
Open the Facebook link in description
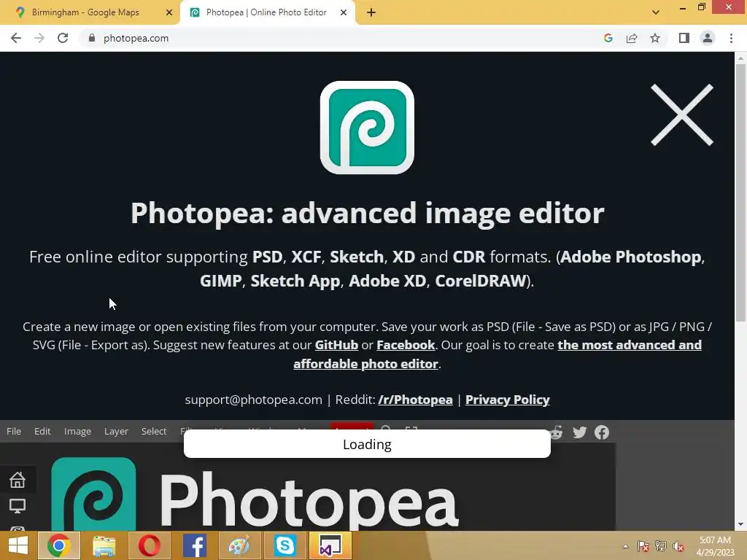[406, 345]
